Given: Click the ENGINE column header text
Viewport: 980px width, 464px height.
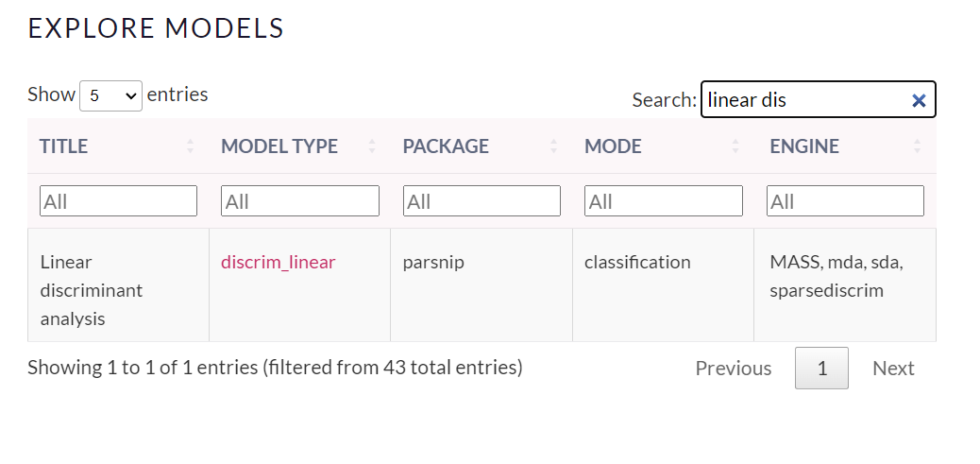Looking at the screenshot, I should 804,146.
